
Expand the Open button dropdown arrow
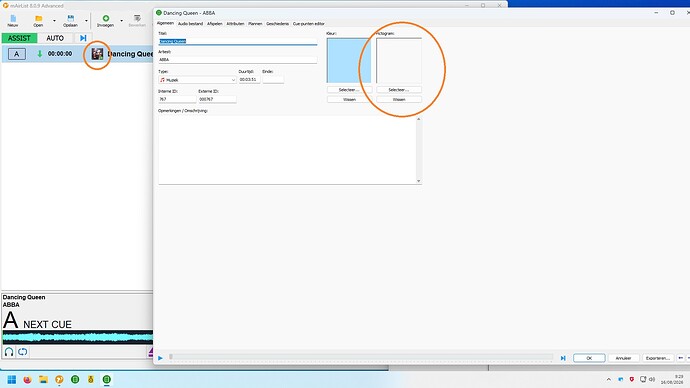pyautogui.click(x=54, y=20)
